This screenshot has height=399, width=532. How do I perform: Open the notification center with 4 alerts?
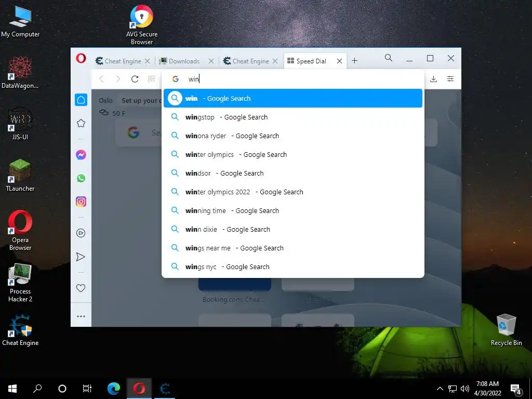[516, 389]
